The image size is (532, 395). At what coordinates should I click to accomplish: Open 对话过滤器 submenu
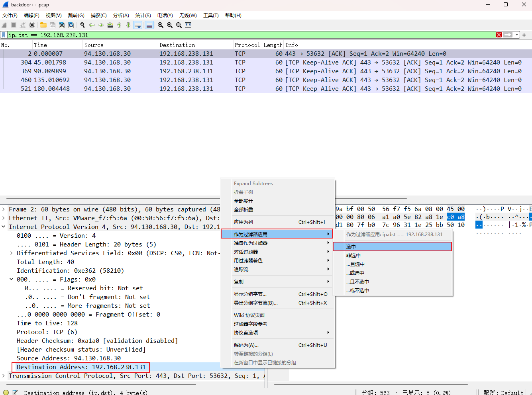click(277, 252)
